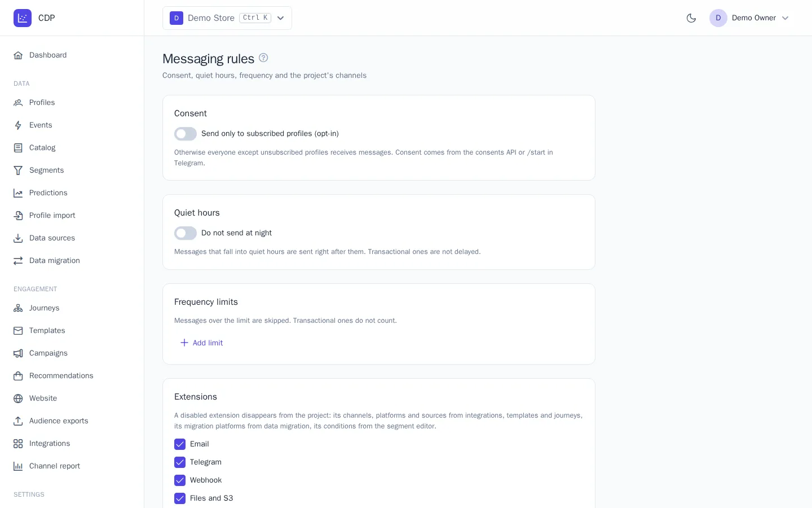Uncheck the Email extension checkbox
The height and width of the screenshot is (508, 812).
point(180,444)
